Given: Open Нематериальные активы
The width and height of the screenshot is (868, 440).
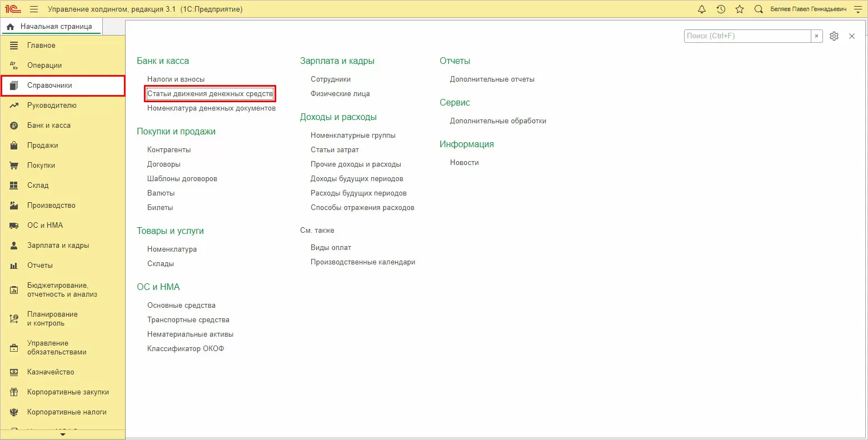Looking at the screenshot, I should pyautogui.click(x=190, y=334).
